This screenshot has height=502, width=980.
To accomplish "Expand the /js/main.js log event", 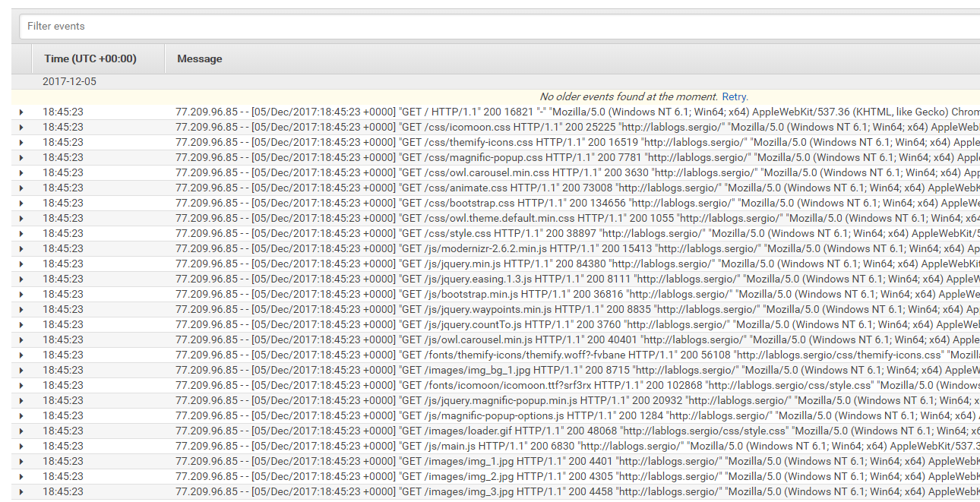I will point(21,447).
